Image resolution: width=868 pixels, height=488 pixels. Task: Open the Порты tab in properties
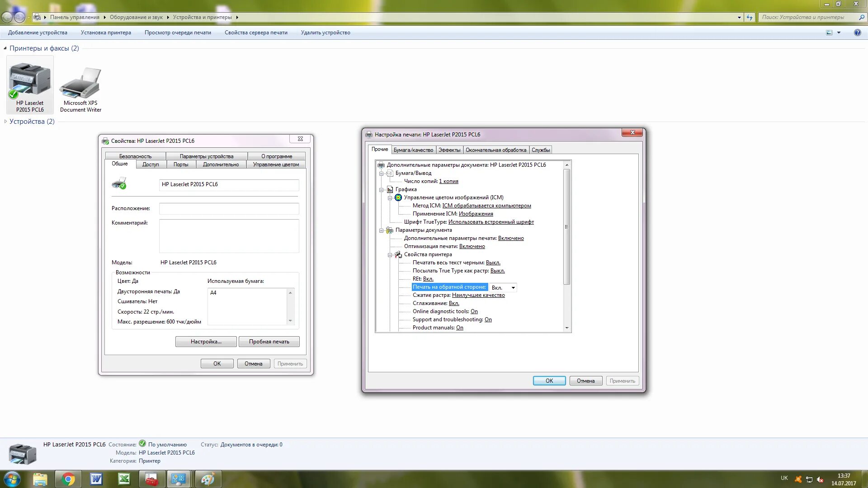[180, 164]
